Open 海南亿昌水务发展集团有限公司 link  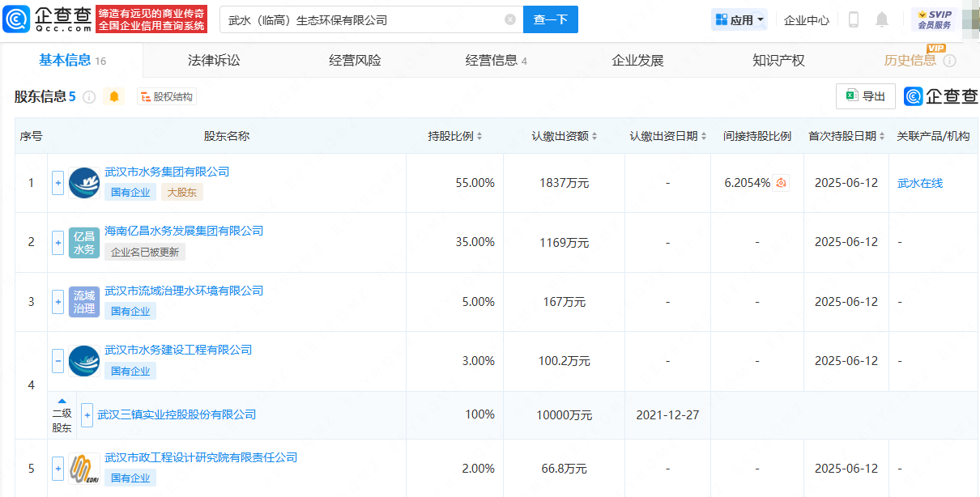point(184,231)
